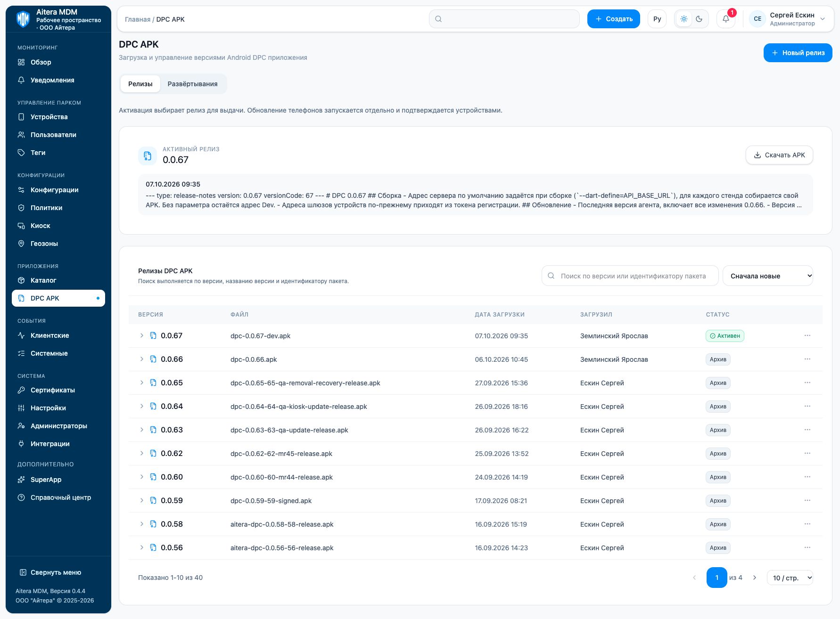This screenshot has height=619, width=840.
Task: Open the notifications bell icon
Action: tap(725, 19)
